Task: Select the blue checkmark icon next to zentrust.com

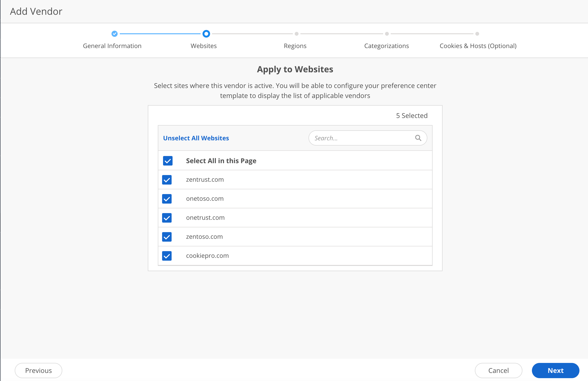Action: (167, 180)
